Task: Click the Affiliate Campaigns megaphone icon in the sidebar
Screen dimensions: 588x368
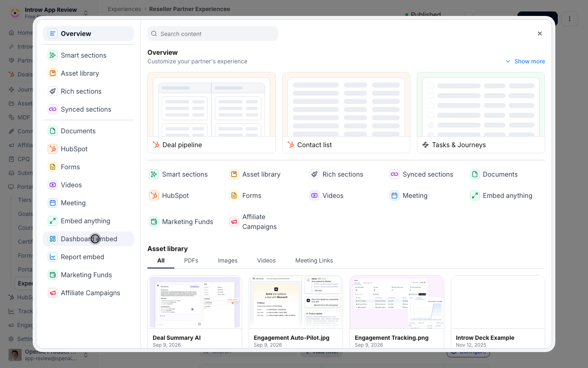Action: click(53, 293)
